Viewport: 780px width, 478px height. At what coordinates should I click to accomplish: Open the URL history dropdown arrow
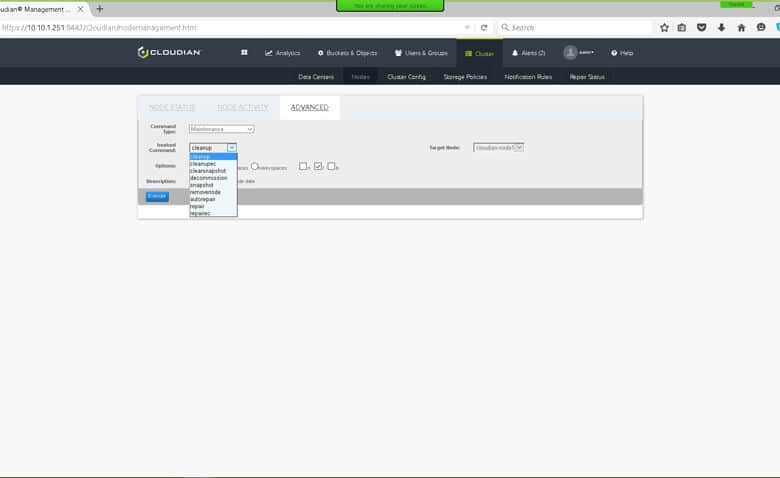pos(467,28)
